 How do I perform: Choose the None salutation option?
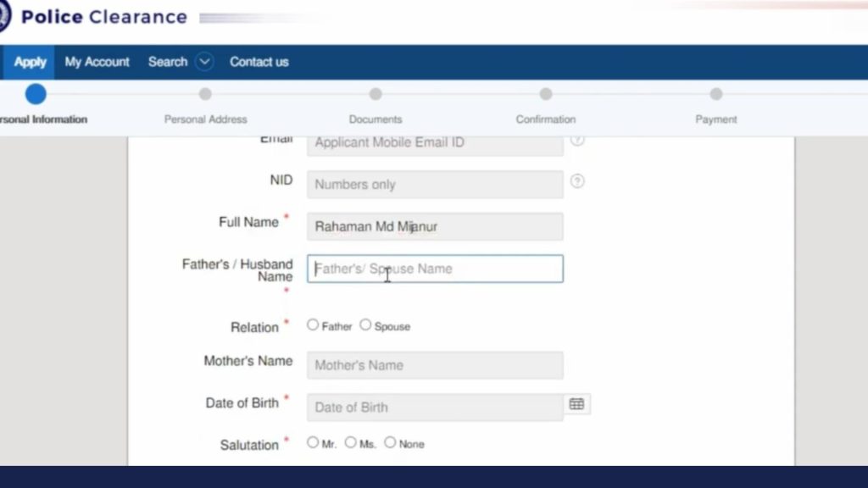(x=390, y=442)
